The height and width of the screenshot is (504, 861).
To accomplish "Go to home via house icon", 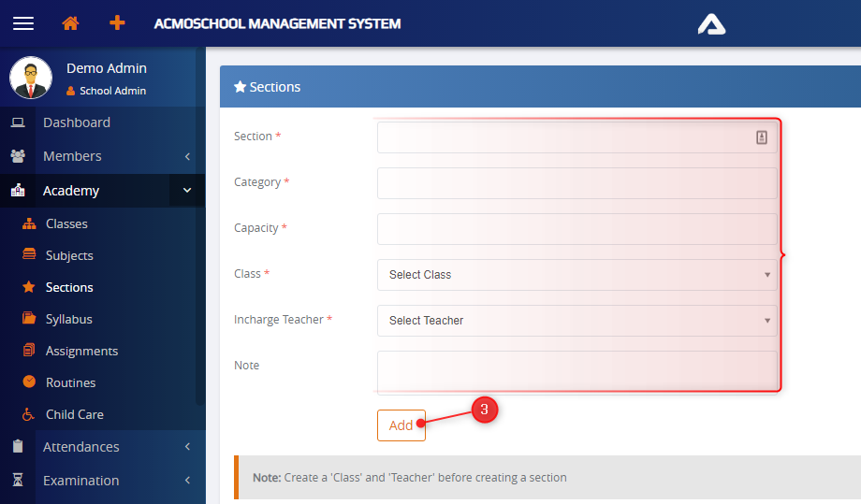I will coord(70,23).
